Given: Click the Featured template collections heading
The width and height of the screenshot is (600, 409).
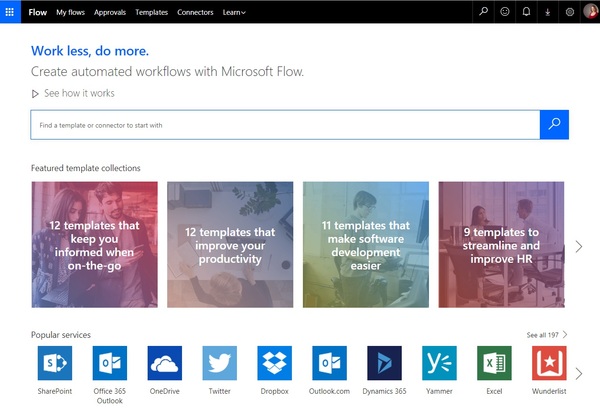Looking at the screenshot, I should click(x=86, y=168).
